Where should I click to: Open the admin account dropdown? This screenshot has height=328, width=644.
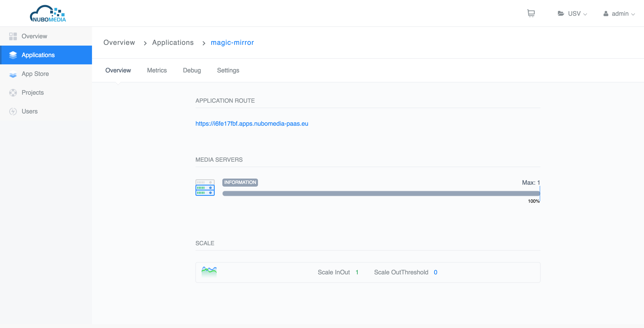tap(619, 13)
